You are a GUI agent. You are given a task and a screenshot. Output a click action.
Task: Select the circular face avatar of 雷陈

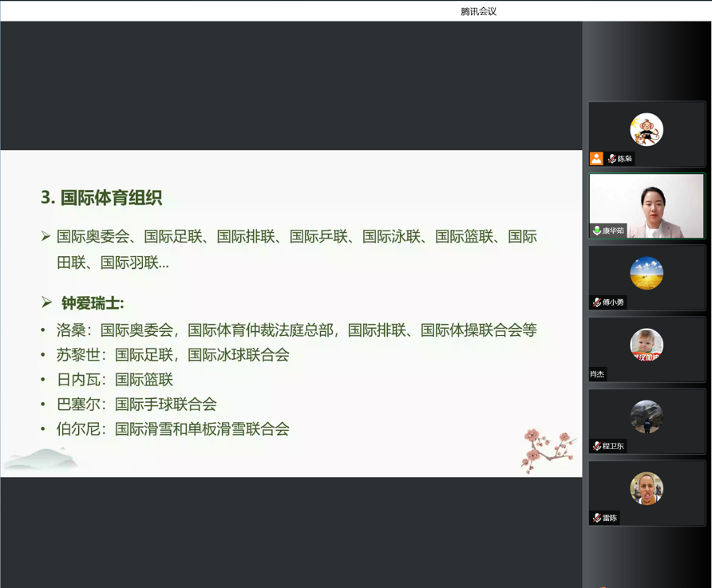pyautogui.click(x=647, y=488)
